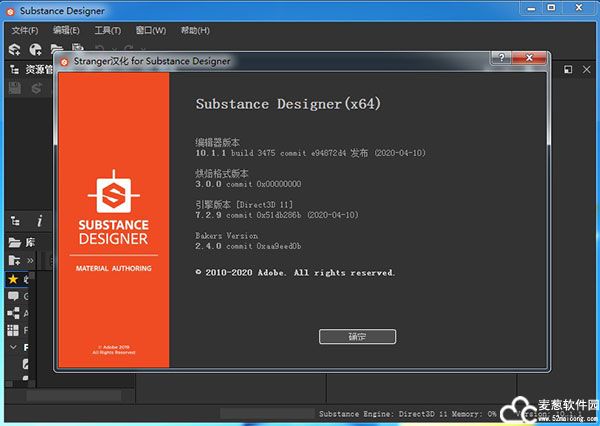Screen dimensions: 600x426
Task: Click the question mark help button in dialog
Action: 502,61
